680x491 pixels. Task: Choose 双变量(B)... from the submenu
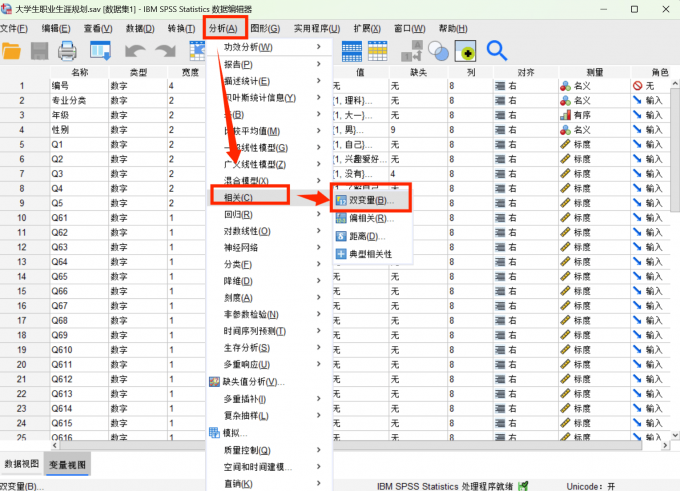(372, 200)
